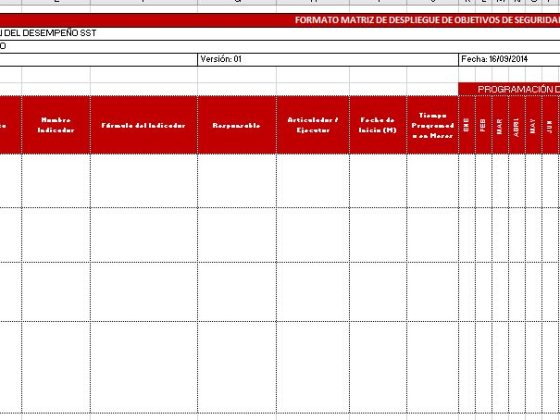This screenshot has width=560, height=420.
Task: Click the Responsable header cell
Action: [237, 125]
